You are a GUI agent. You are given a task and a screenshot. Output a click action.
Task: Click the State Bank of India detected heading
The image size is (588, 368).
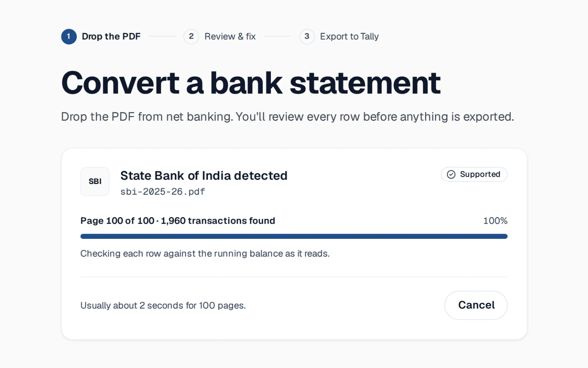tap(204, 176)
